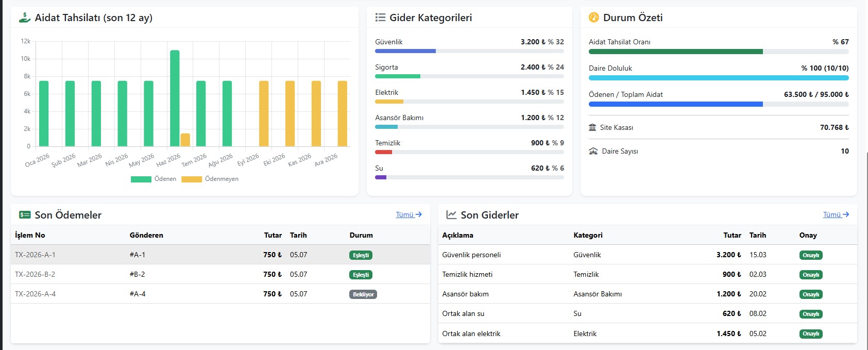This screenshot has height=350, width=868.
Task: Toggle the green Ödenen legend swatch
Action: coord(141,179)
